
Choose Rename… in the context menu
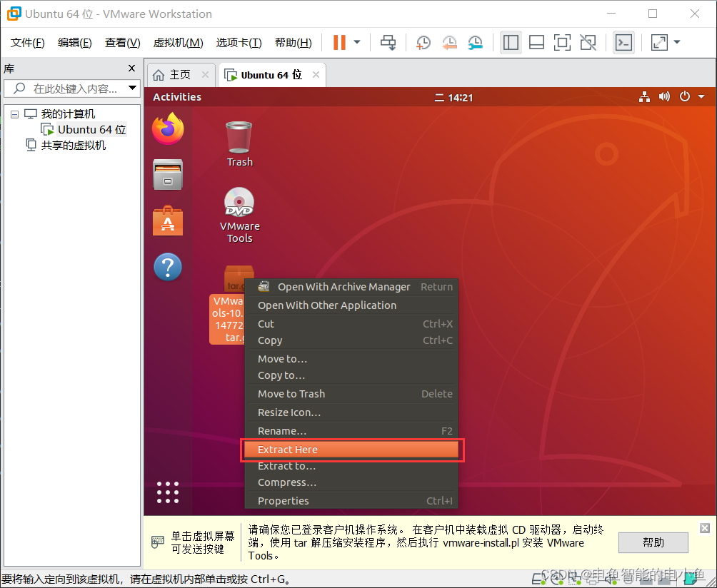pos(351,431)
